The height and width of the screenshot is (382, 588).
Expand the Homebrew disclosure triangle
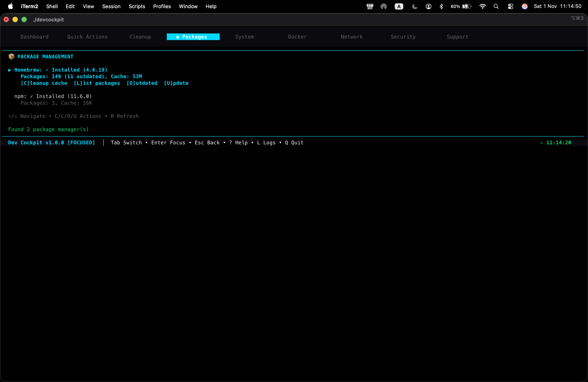pyautogui.click(x=10, y=70)
